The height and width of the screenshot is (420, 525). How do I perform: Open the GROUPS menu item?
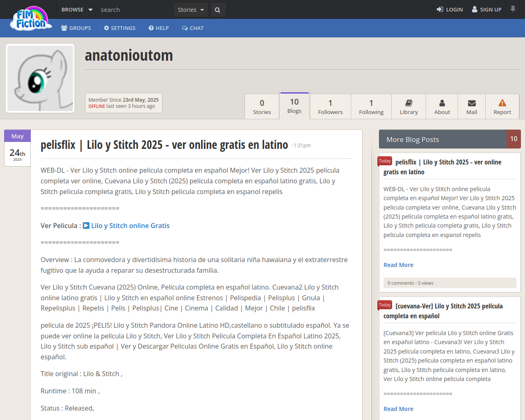[76, 28]
